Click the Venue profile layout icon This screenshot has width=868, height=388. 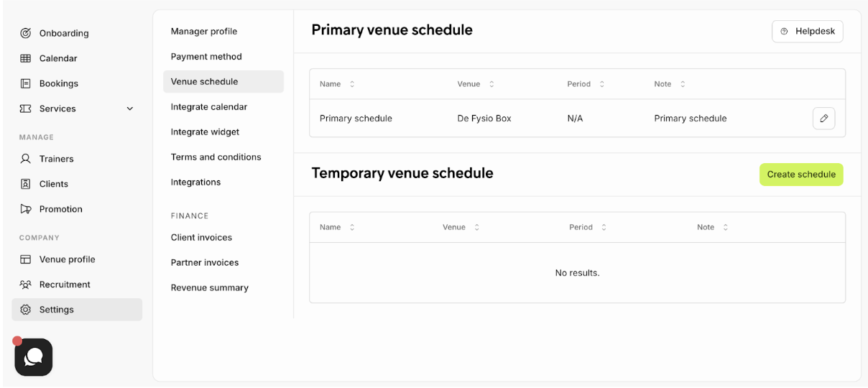pos(26,259)
